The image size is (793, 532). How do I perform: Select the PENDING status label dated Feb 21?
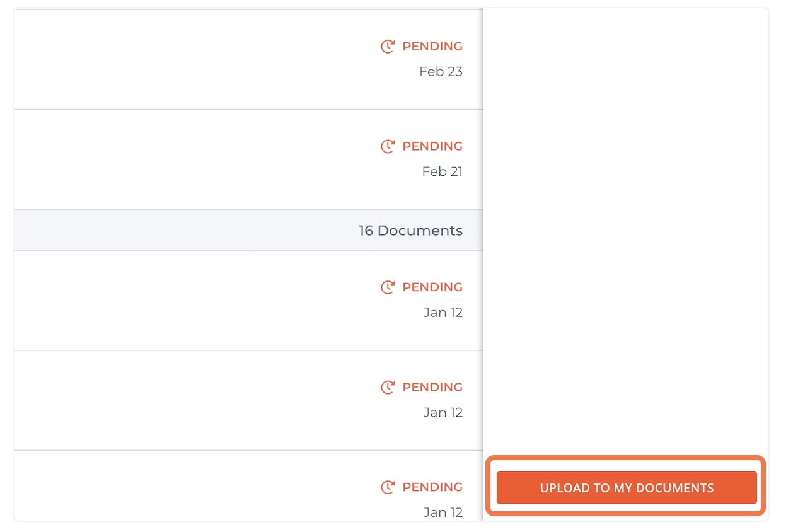click(x=432, y=146)
